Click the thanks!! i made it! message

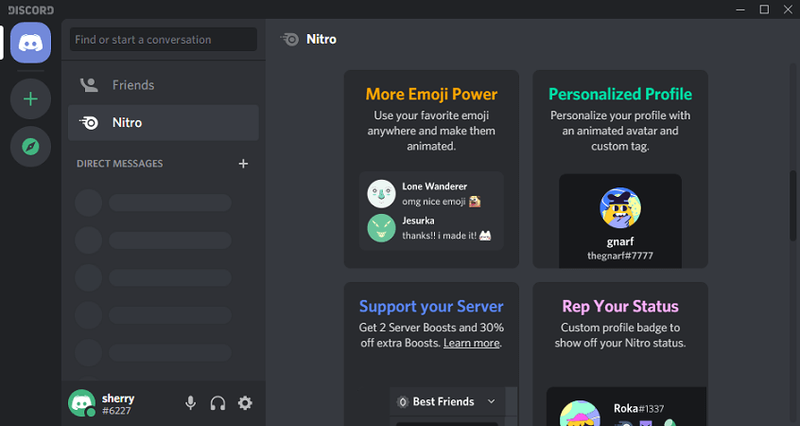pyautogui.click(x=446, y=235)
